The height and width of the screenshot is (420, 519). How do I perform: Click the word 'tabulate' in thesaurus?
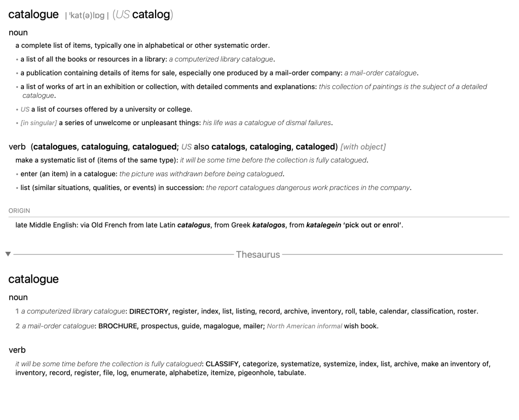(x=291, y=373)
